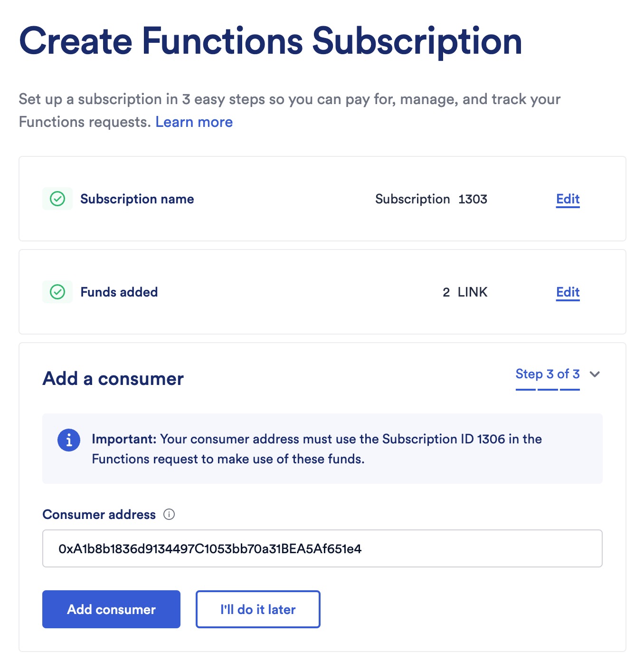The width and height of the screenshot is (644, 672).
Task: Click the Add consumer button
Action: [111, 609]
